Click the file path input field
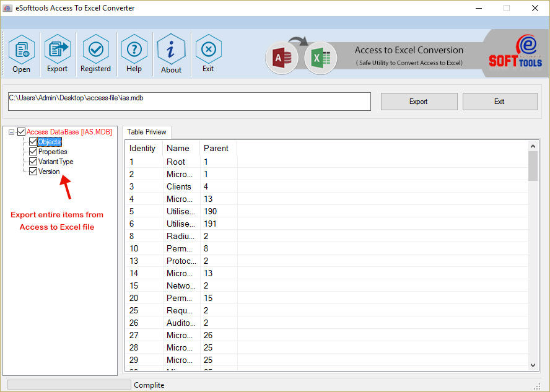 click(190, 102)
